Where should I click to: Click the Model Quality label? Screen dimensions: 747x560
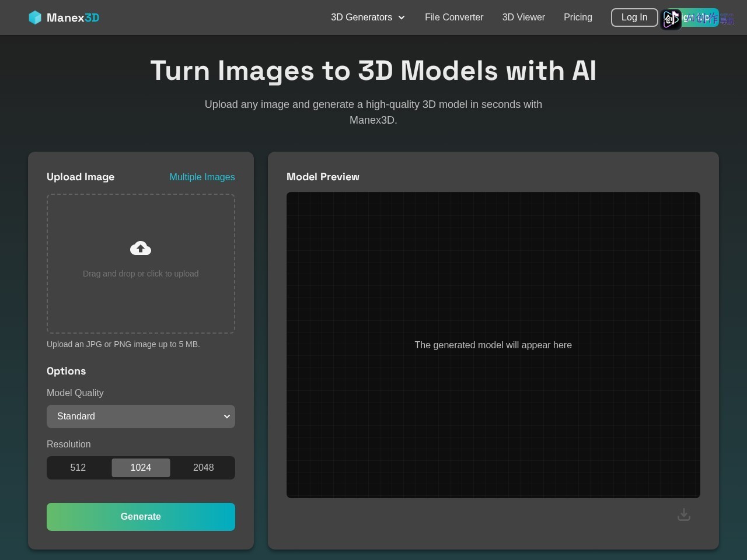pyautogui.click(x=75, y=393)
